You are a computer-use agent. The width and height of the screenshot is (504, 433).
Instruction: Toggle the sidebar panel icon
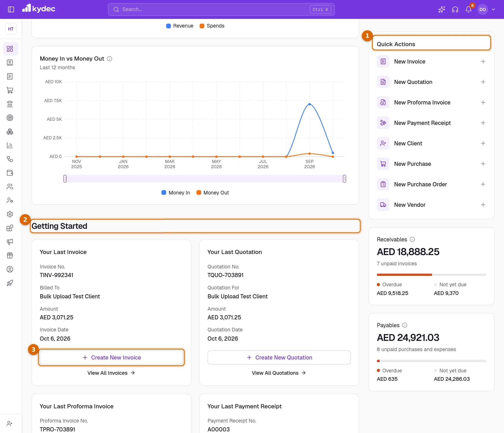tap(11, 9)
